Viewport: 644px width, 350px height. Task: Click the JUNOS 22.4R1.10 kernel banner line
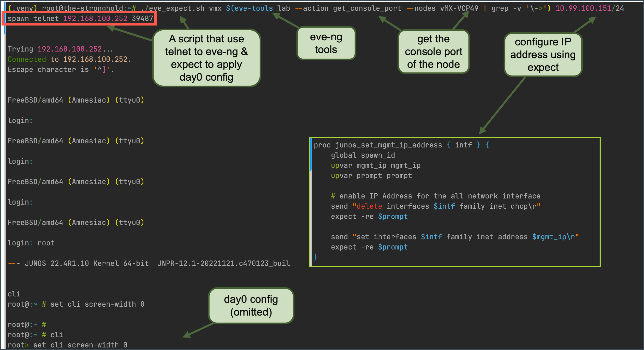149,263
